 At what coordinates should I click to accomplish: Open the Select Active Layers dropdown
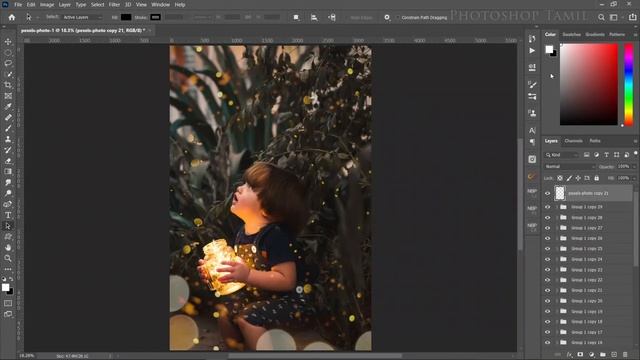click(x=82, y=18)
